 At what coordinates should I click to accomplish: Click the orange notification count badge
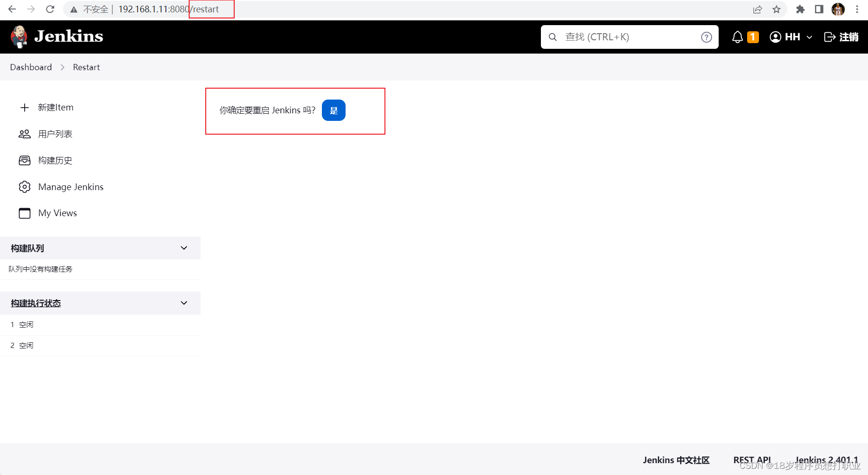pos(753,37)
